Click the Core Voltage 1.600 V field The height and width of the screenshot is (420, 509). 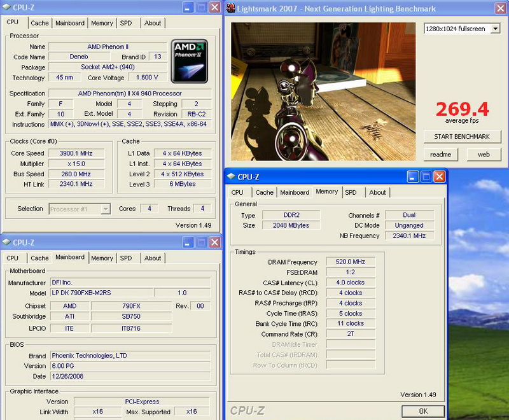pos(147,78)
